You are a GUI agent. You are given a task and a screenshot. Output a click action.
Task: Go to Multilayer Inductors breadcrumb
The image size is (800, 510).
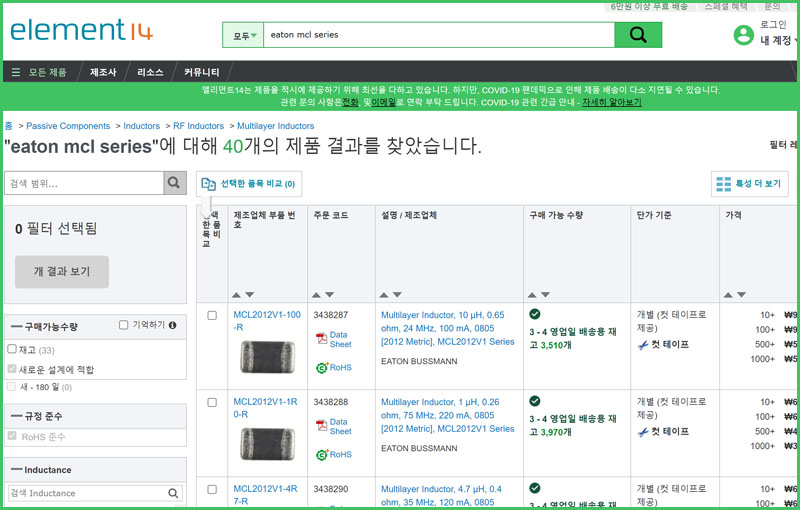coord(276,126)
